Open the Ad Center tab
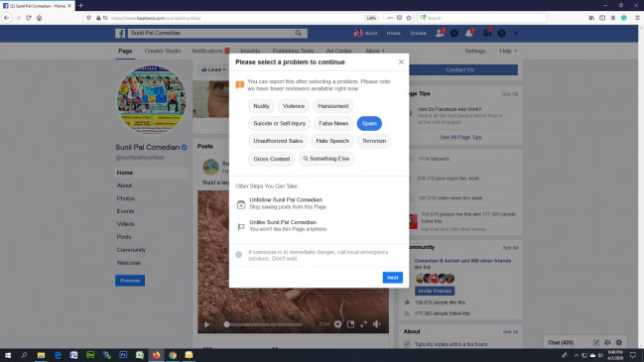 coord(338,51)
